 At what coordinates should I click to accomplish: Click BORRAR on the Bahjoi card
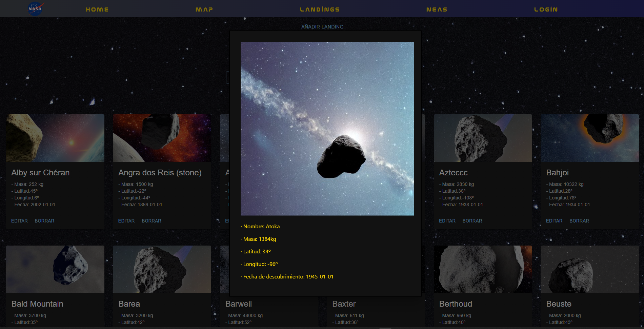pos(580,221)
